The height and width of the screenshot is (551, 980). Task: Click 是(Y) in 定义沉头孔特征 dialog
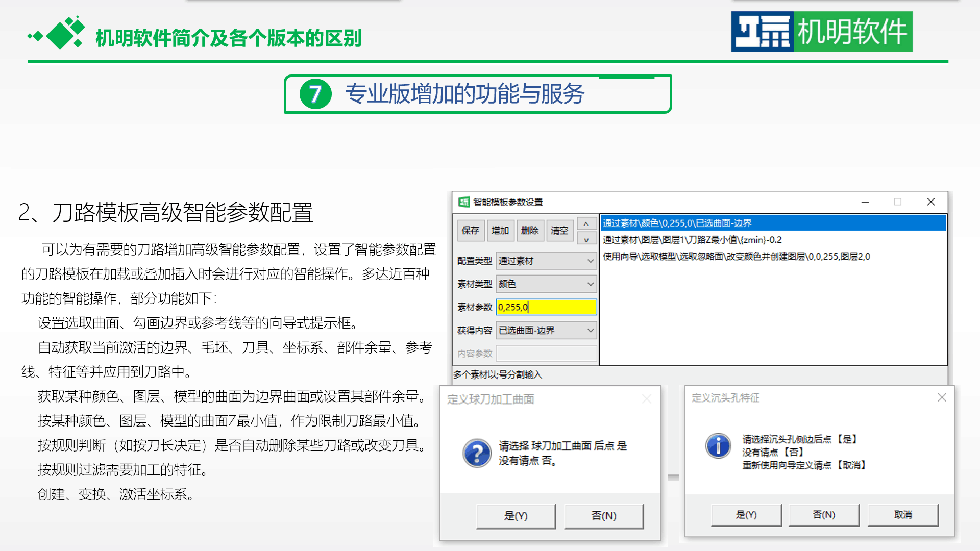click(746, 515)
